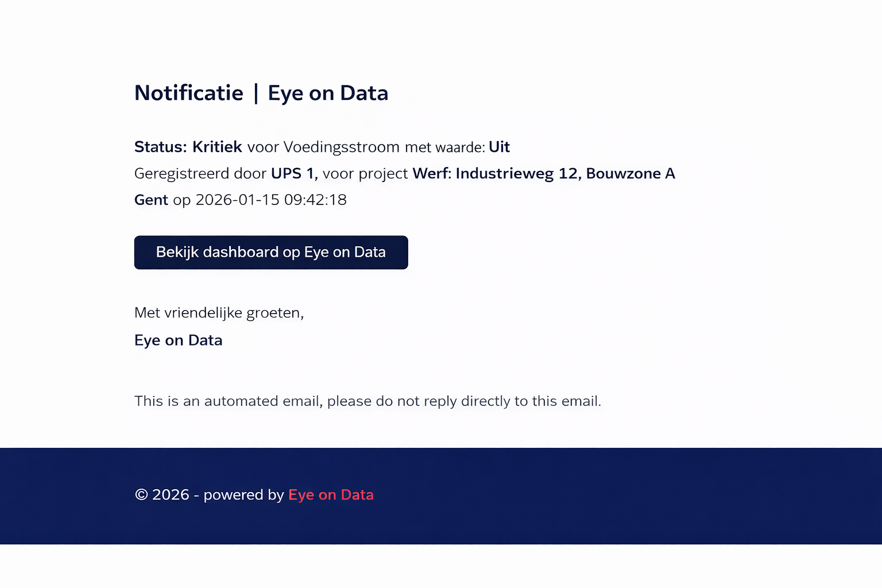Follow the red Eye on Data footer link
The height and width of the screenshot is (588, 882).
click(x=331, y=494)
